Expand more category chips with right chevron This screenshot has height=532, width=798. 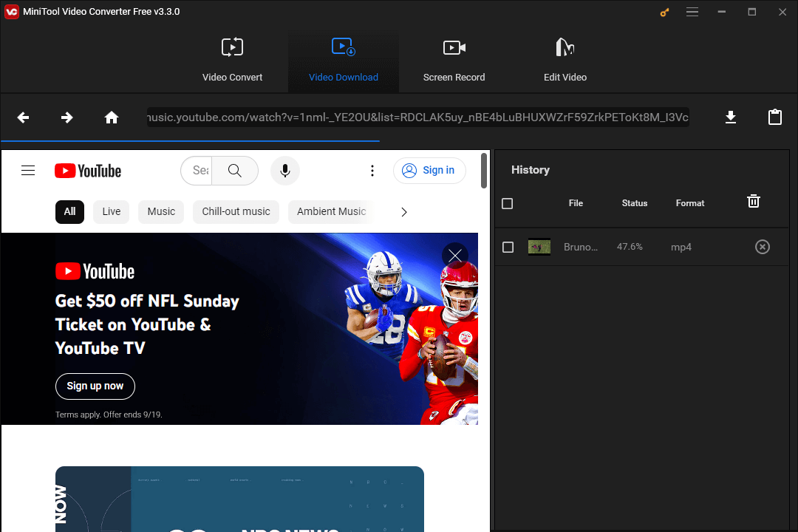(x=403, y=212)
